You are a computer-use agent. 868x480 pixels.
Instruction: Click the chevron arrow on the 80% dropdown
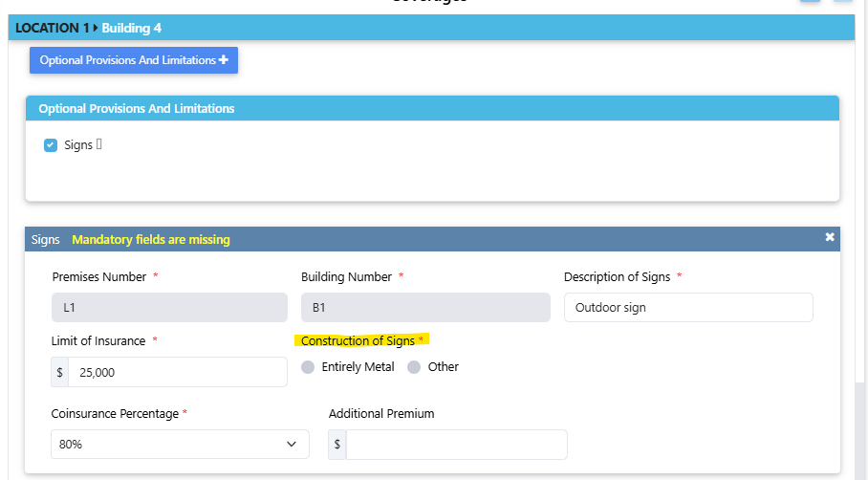(x=292, y=445)
